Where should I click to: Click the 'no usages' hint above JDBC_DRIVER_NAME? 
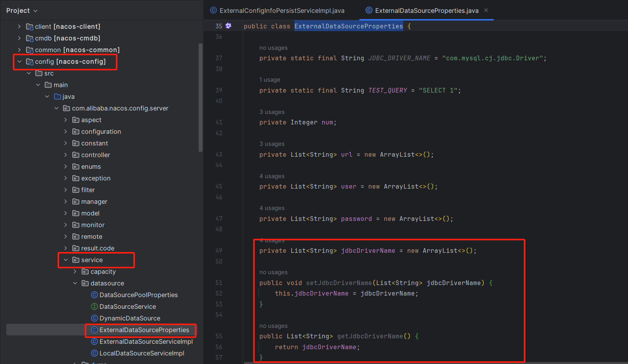[273, 48]
